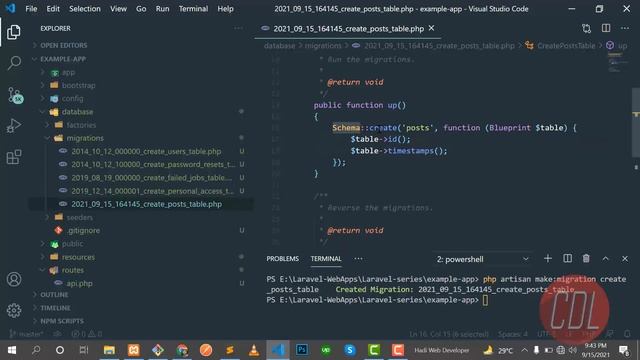The width and height of the screenshot is (640, 360).
Task: Split the terminal panel
Action: 567,258
